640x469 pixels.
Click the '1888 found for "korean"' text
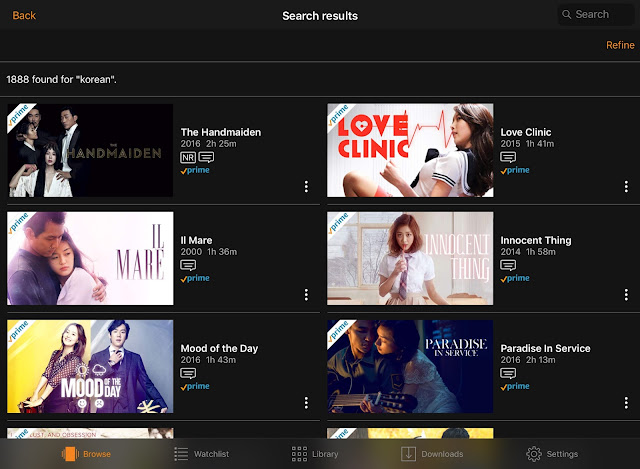(x=61, y=79)
